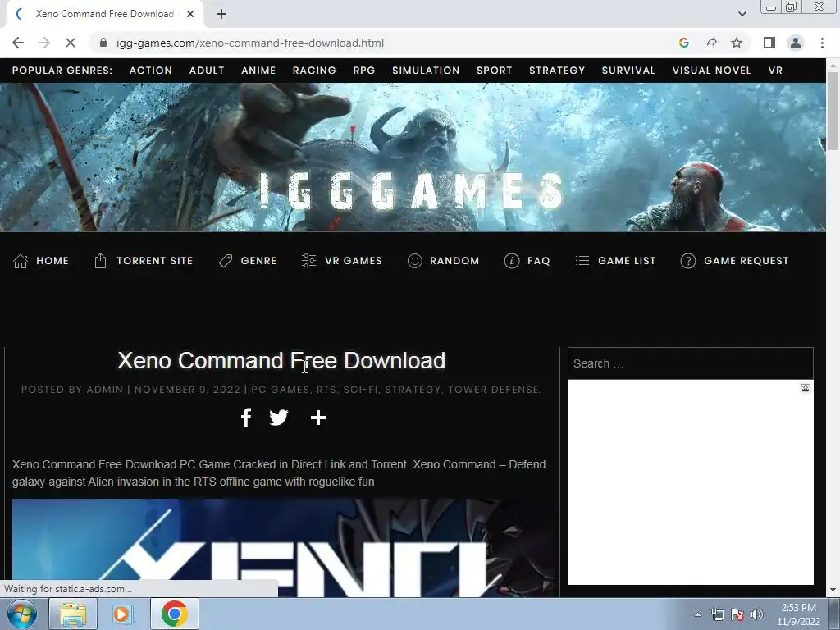This screenshot has width=840, height=630.
Task: Click the NOVEMBER 9, 2022 date link
Action: click(187, 390)
